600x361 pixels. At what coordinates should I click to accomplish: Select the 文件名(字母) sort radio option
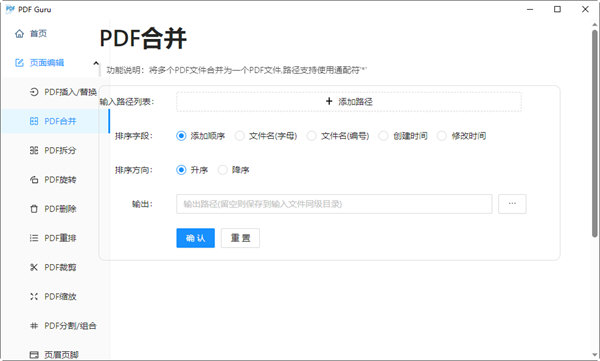point(240,136)
